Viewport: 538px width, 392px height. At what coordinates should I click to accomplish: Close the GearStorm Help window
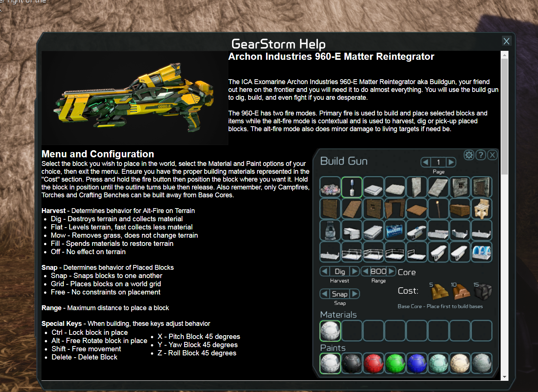tap(506, 41)
